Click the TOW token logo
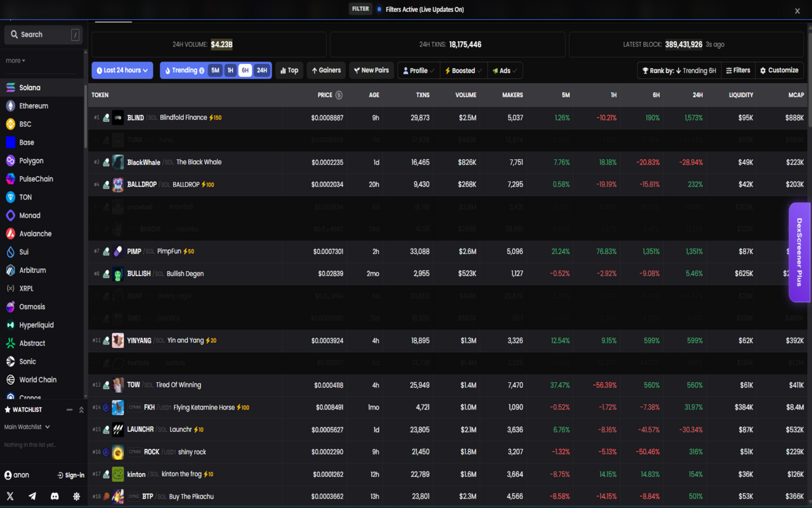Screen dimensions: 812x508 point(118,385)
